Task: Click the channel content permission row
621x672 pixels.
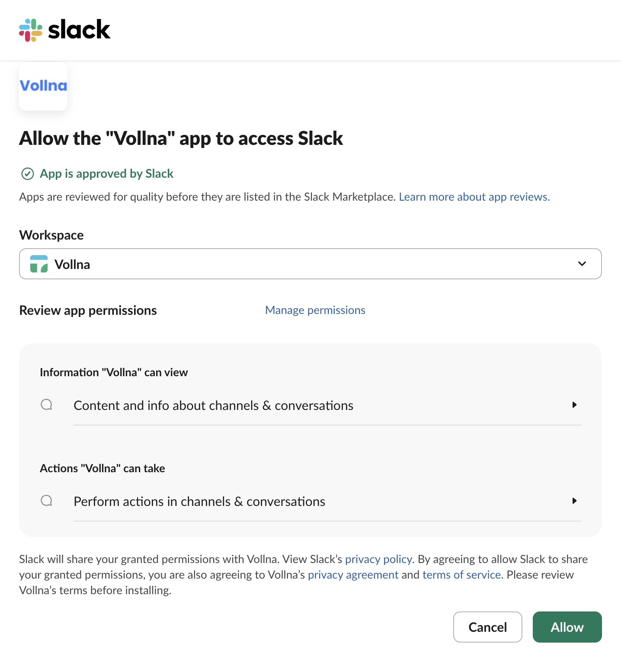Action: pyautogui.click(x=213, y=405)
